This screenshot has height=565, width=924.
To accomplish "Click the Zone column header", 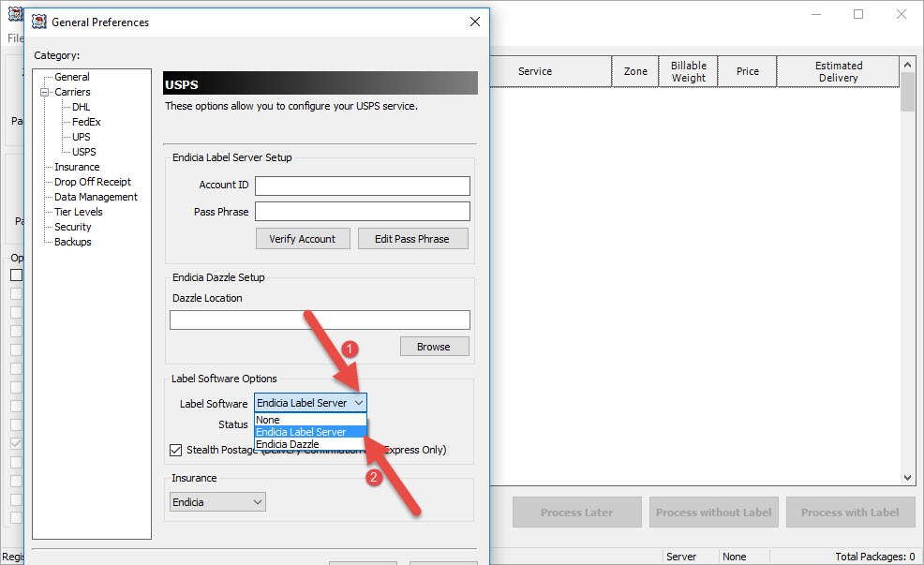I will [635, 71].
